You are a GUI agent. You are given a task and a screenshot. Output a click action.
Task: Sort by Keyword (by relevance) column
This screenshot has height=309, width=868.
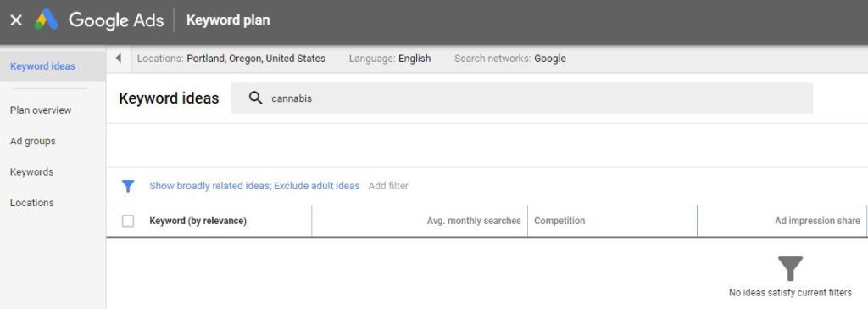(198, 221)
